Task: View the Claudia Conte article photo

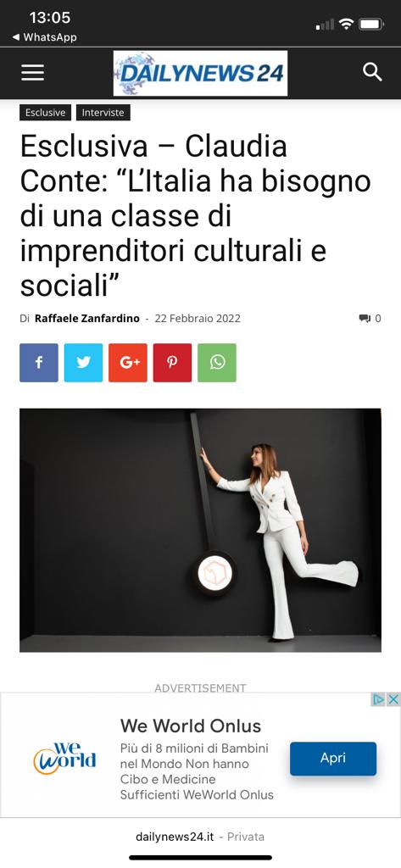Action: point(200,531)
